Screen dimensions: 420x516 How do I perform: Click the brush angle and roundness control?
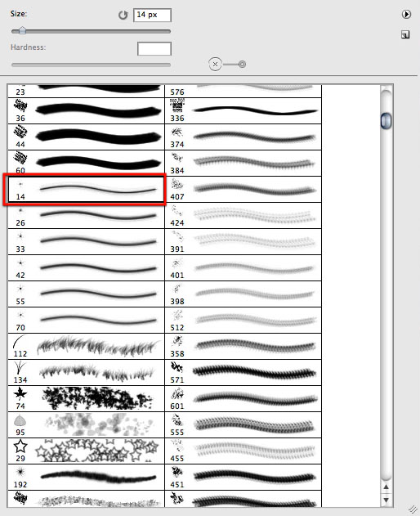(227, 64)
